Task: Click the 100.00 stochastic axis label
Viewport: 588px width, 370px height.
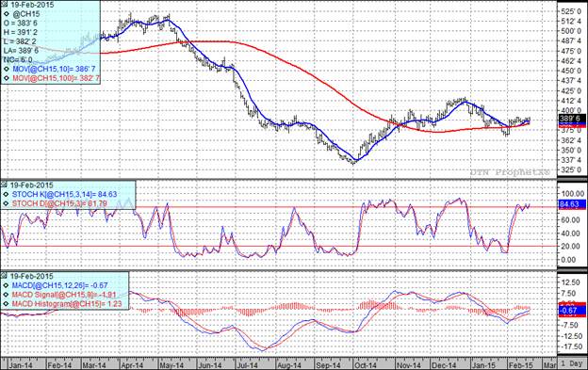Action: click(572, 194)
